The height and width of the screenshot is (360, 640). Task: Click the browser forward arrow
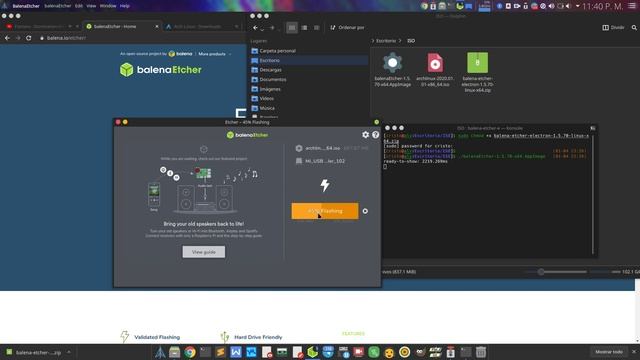tap(18, 38)
